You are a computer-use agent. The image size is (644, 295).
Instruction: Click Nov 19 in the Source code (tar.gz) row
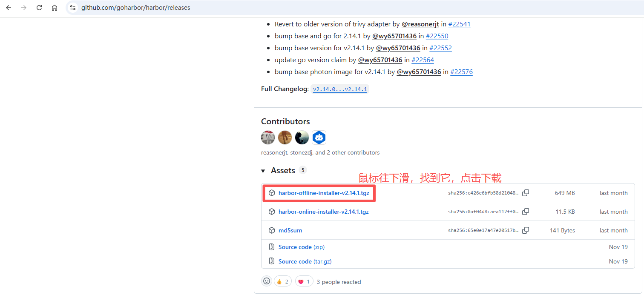(x=618, y=261)
